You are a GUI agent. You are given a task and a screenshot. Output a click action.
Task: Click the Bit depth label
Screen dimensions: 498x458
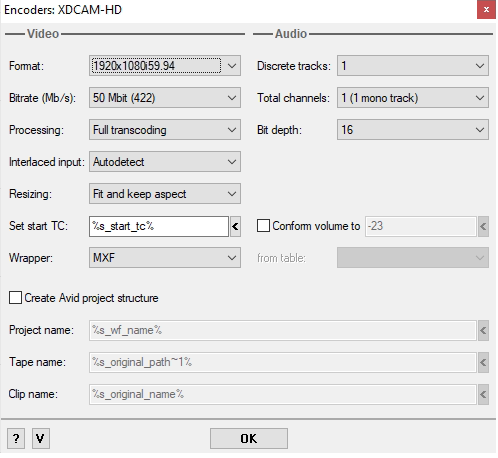click(279, 130)
